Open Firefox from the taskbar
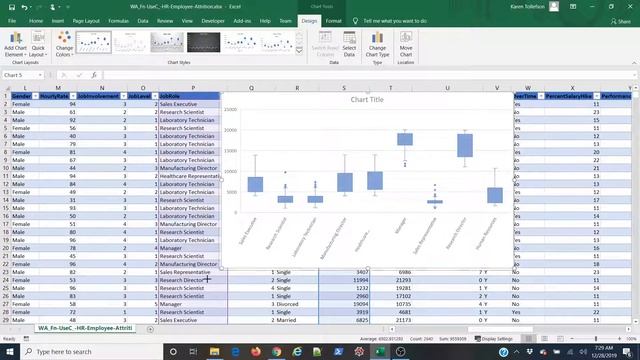The image size is (640, 360). [x=256, y=351]
